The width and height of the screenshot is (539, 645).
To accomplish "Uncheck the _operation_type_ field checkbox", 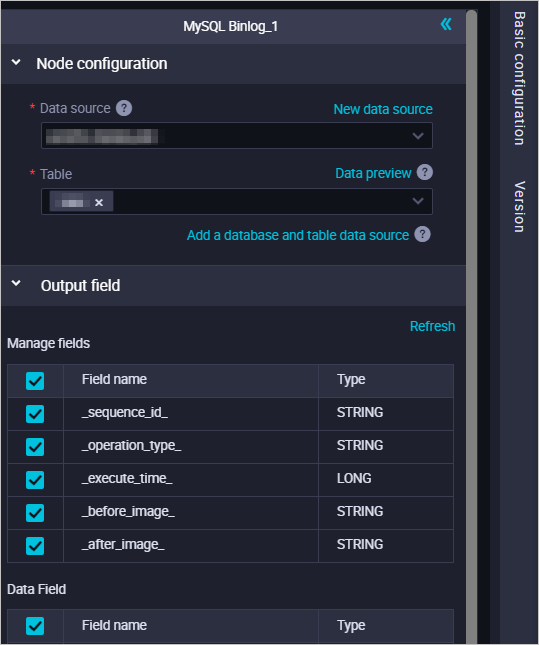I will 35,447.
